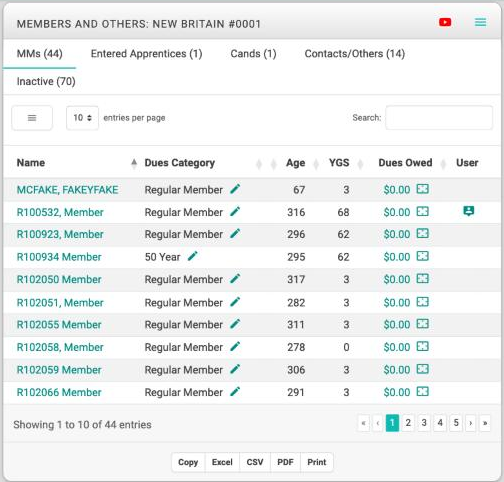The image size is (504, 482).
Task: Open the Inactive (70) tab
Action: coord(46,81)
